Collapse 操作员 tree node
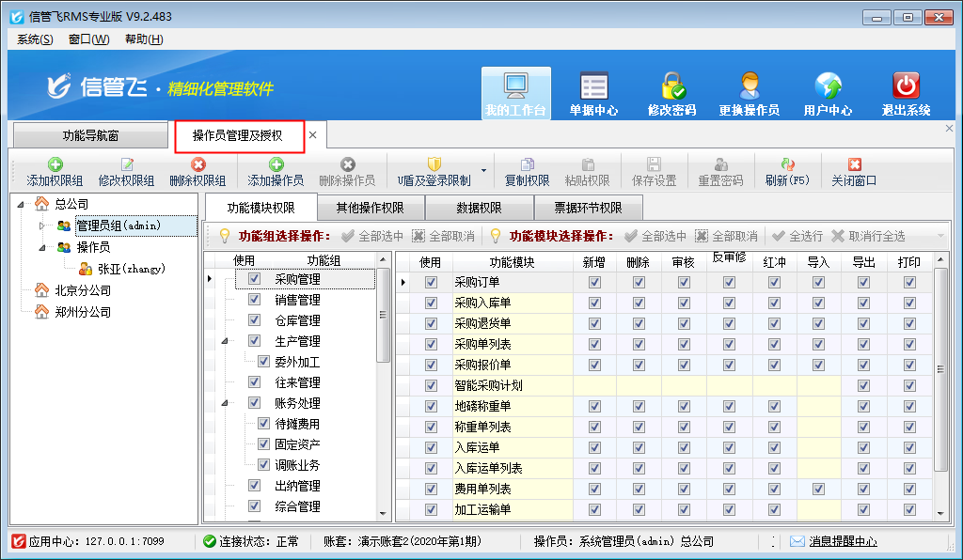Viewport: 963px width, 560px height. tap(41, 247)
